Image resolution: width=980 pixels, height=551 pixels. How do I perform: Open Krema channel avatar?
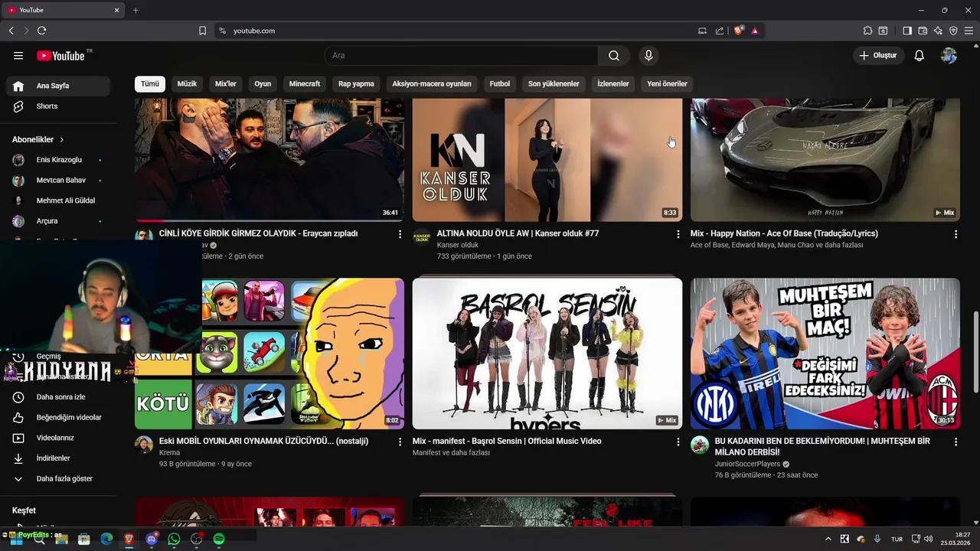(x=144, y=445)
